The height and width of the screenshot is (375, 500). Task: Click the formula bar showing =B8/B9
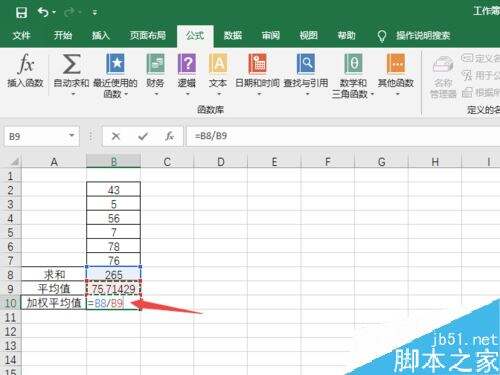343,136
